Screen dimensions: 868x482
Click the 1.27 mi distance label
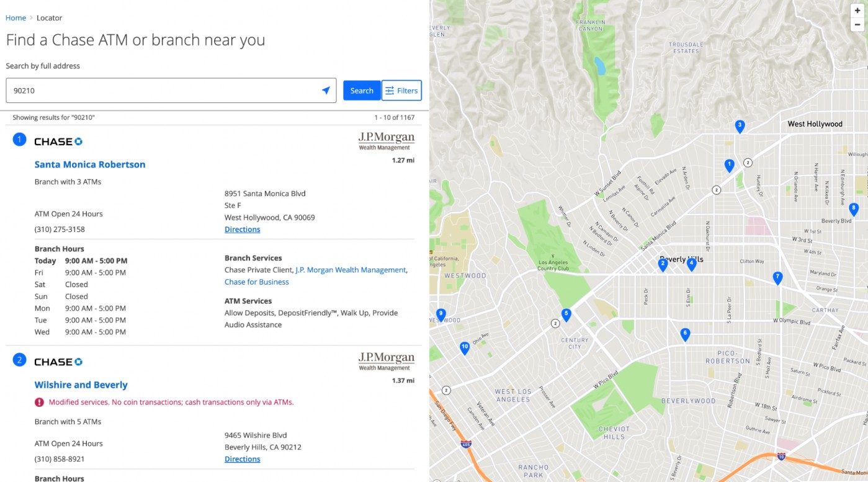point(403,160)
